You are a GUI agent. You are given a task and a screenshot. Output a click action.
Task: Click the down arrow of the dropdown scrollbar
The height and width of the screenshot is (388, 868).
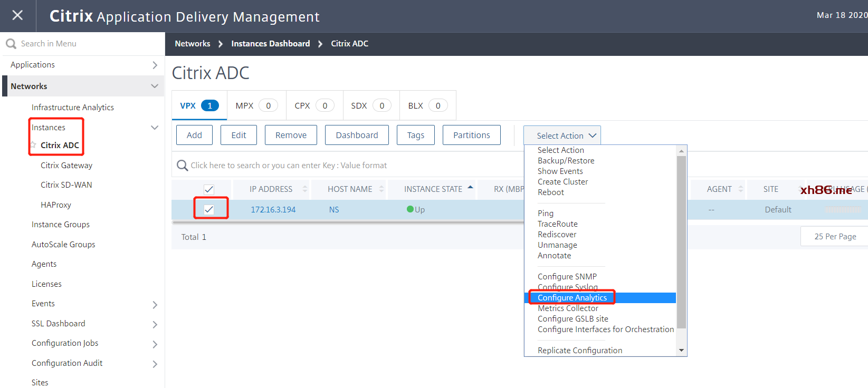(x=681, y=351)
